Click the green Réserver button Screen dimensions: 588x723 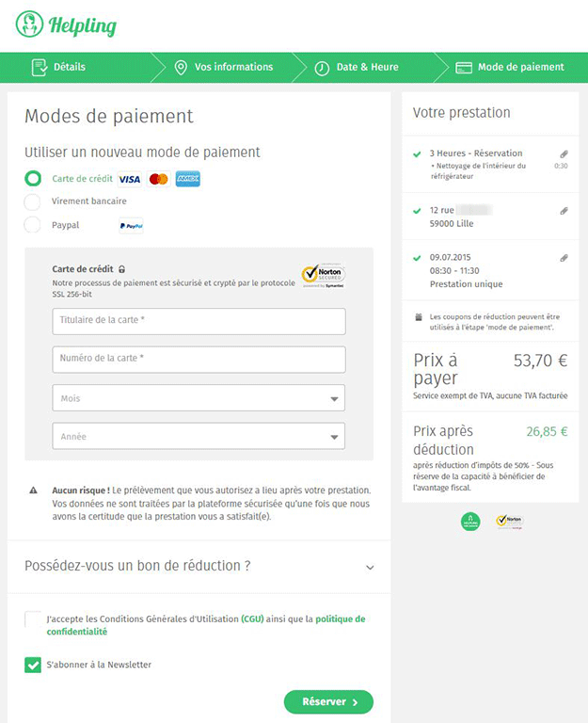(328, 701)
